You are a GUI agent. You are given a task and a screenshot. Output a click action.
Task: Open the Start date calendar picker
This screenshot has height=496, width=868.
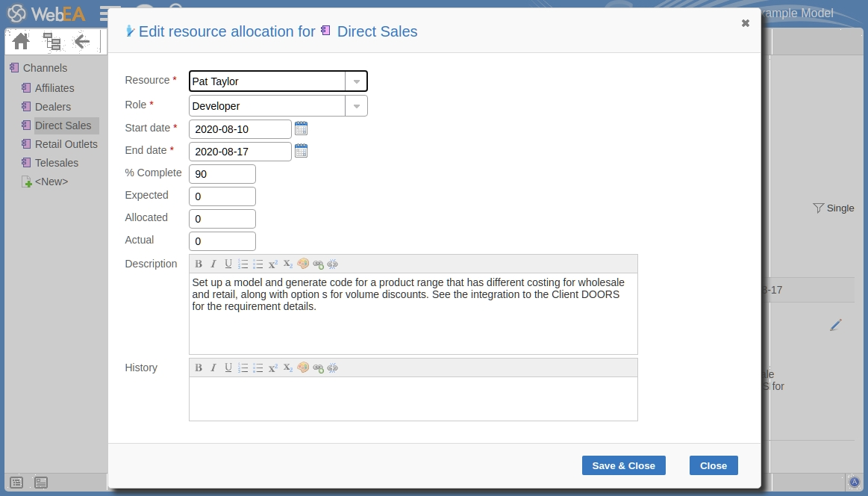click(x=301, y=128)
